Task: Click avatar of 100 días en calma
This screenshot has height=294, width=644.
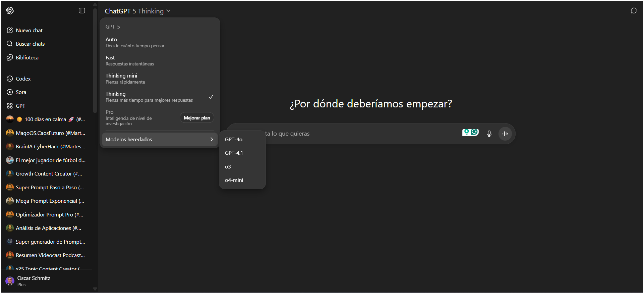Action: (x=10, y=119)
